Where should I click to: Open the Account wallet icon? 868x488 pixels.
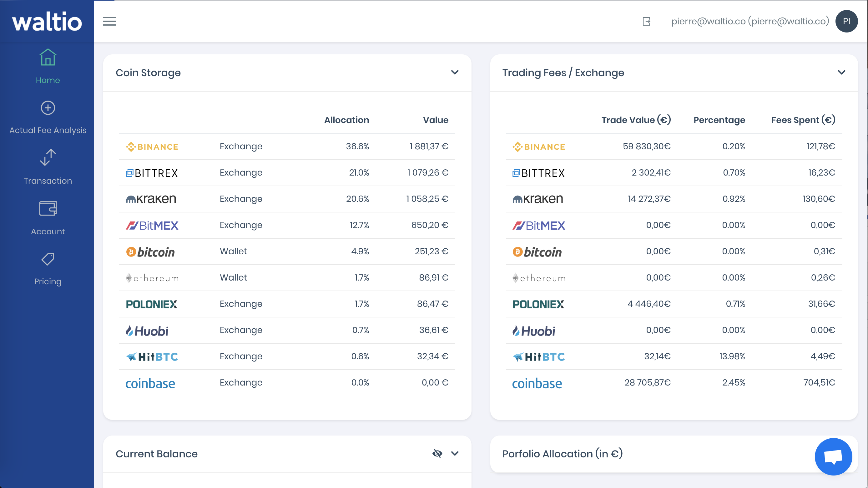(48, 208)
